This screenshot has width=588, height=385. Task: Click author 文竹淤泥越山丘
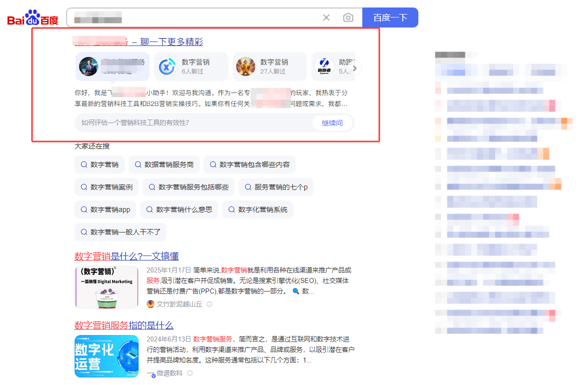(x=179, y=304)
